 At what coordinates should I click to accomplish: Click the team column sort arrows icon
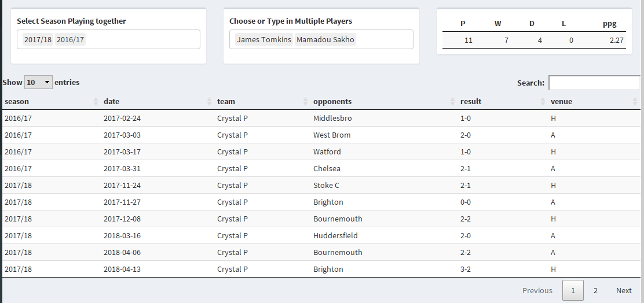pos(305,102)
